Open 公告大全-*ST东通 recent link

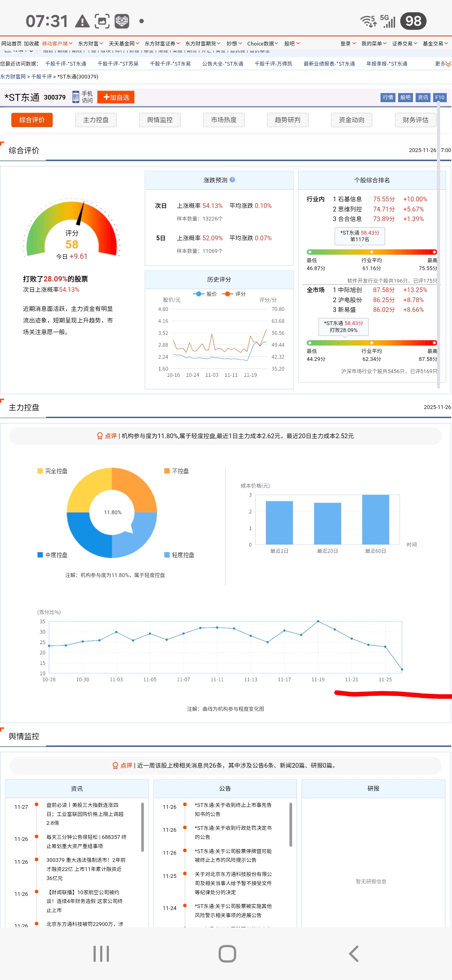[x=223, y=63]
